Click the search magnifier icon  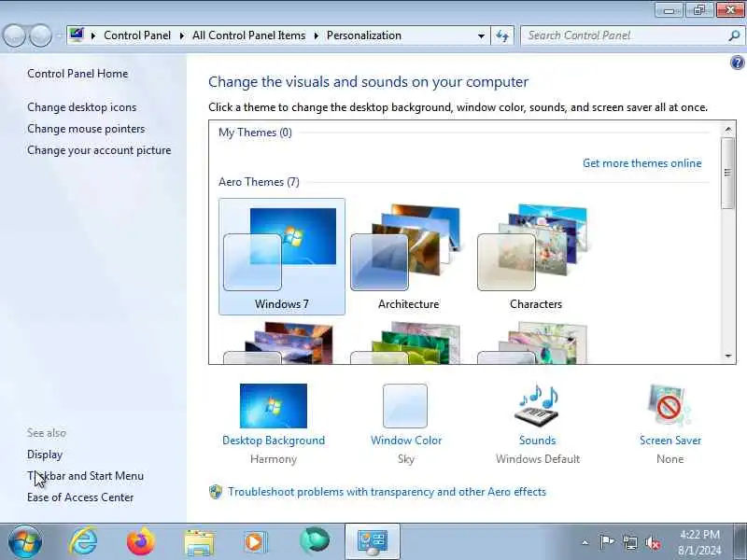734,35
